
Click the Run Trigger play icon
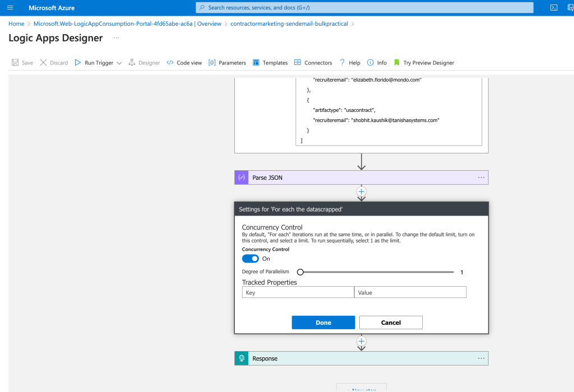[x=77, y=63]
